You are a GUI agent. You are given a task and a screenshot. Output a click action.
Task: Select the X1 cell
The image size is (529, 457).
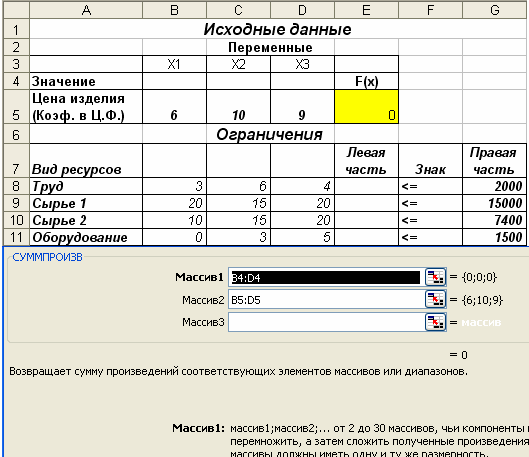click(x=174, y=64)
